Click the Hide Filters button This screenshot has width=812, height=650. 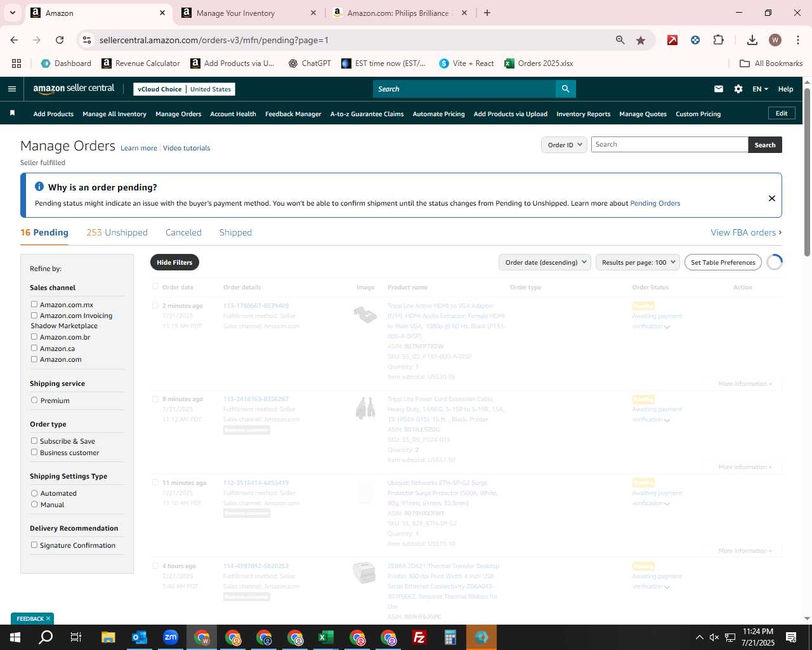[x=174, y=262]
